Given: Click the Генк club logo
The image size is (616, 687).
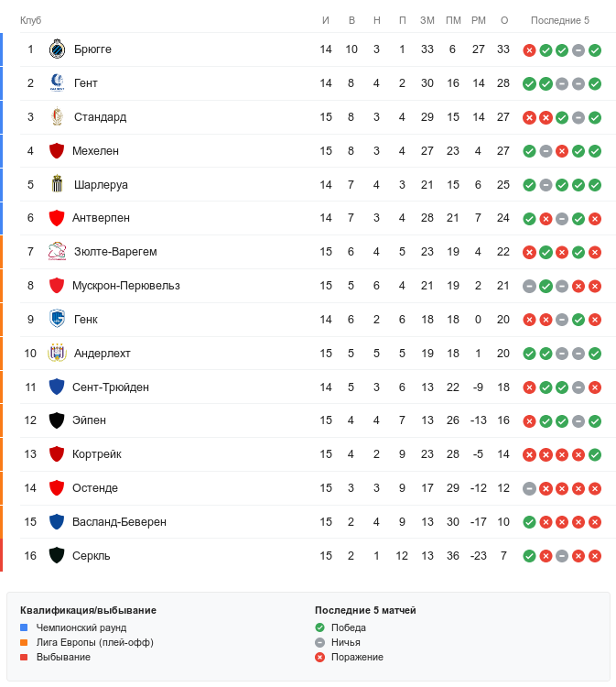Looking at the screenshot, I should [x=57, y=320].
